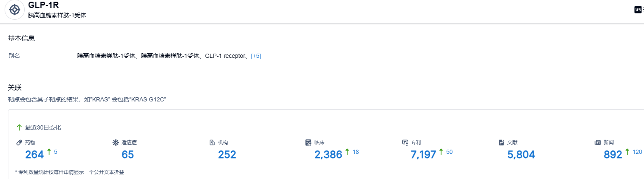Viewport: 644px width, 179px height.
Task: Click the virus icon beside 适应症
Action: (116, 143)
